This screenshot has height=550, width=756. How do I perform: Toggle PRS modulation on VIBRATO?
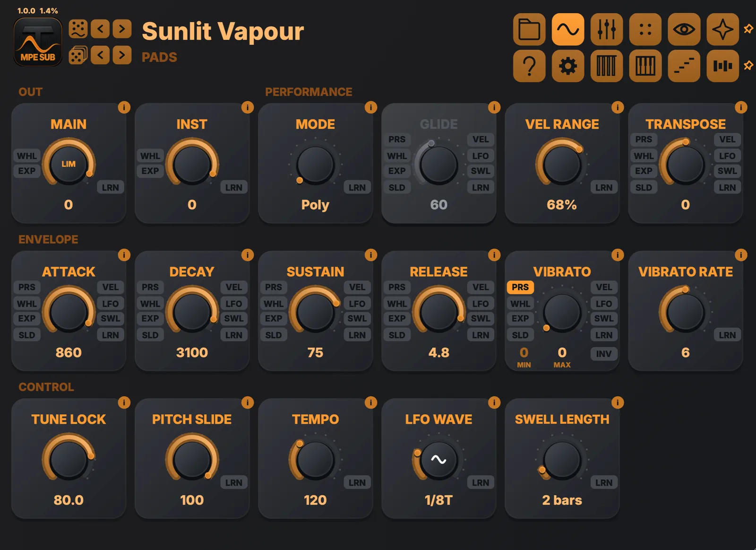tap(520, 287)
